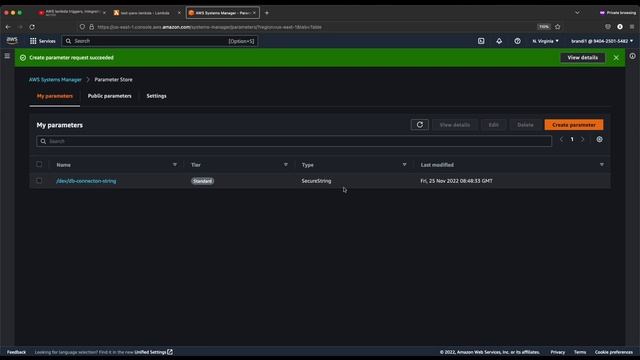640x360 pixels.
Task: Go to AWS Systems Manager breadcrumb
Action: point(55,80)
